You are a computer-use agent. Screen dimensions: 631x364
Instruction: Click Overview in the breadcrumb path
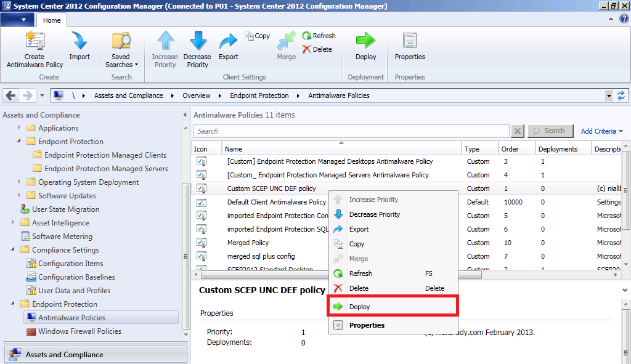coord(197,95)
